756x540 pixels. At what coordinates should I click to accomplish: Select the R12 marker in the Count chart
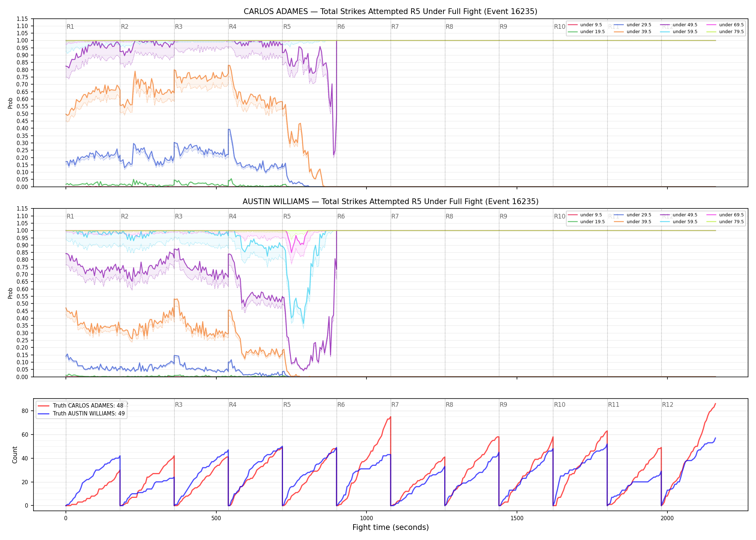[667, 405]
